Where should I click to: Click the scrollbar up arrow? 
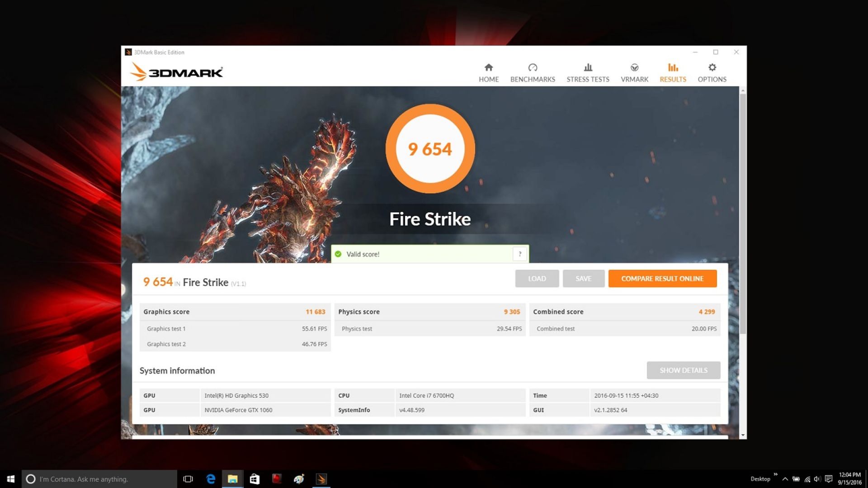coord(742,90)
